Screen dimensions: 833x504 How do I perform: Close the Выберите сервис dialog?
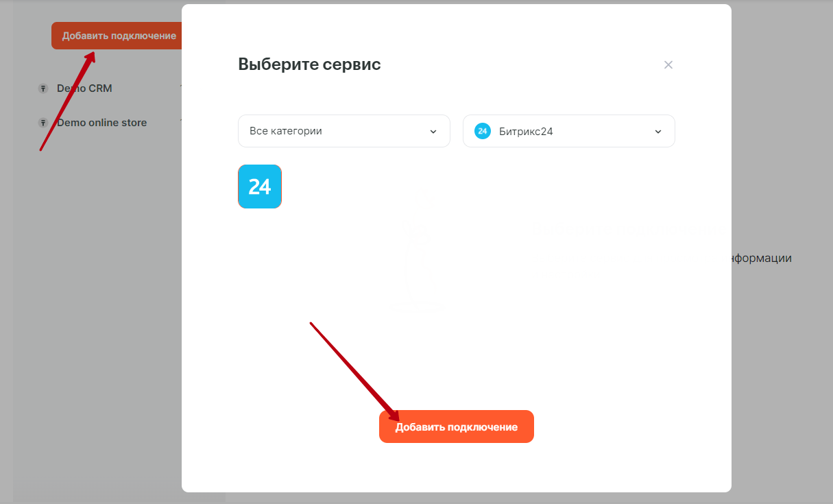coord(668,65)
